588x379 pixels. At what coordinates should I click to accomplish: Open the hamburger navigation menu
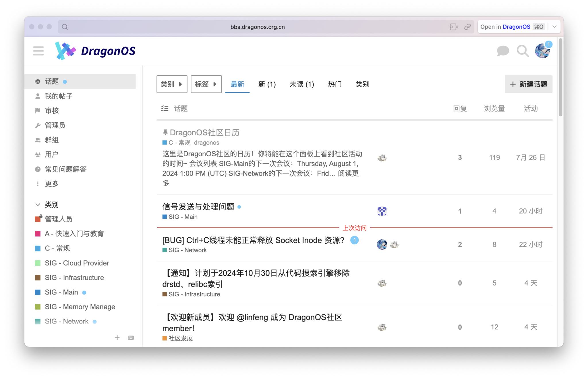[x=38, y=51]
